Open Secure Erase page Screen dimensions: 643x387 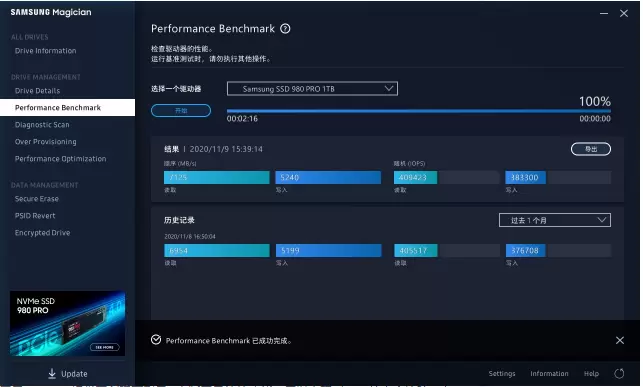(36, 199)
